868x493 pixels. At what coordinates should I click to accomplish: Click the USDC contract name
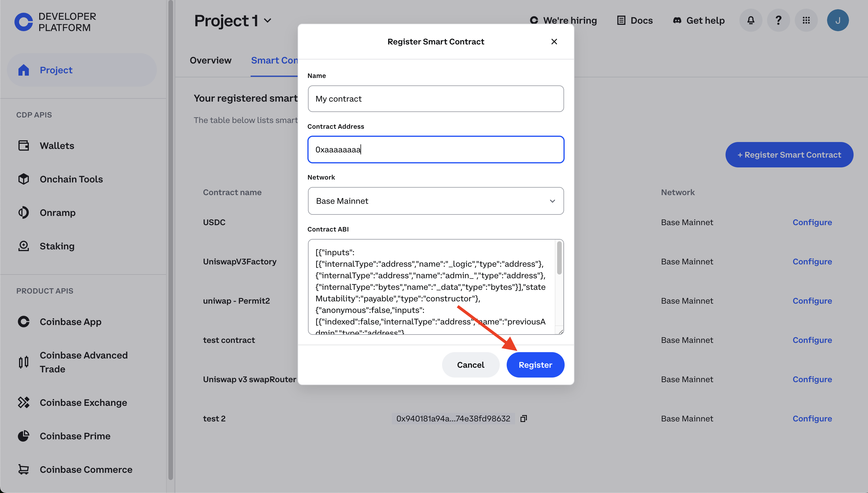pos(214,223)
